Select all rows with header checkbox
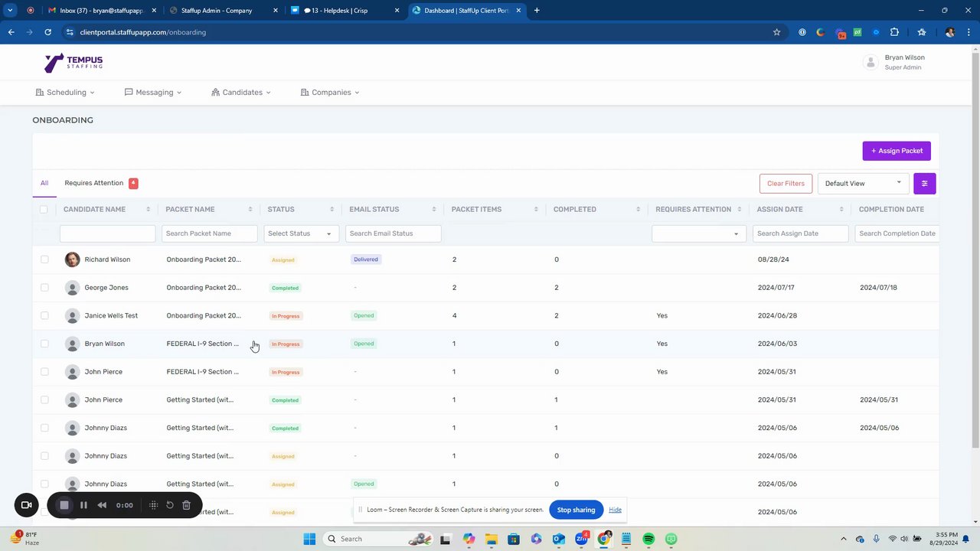 click(x=44, y=210)
